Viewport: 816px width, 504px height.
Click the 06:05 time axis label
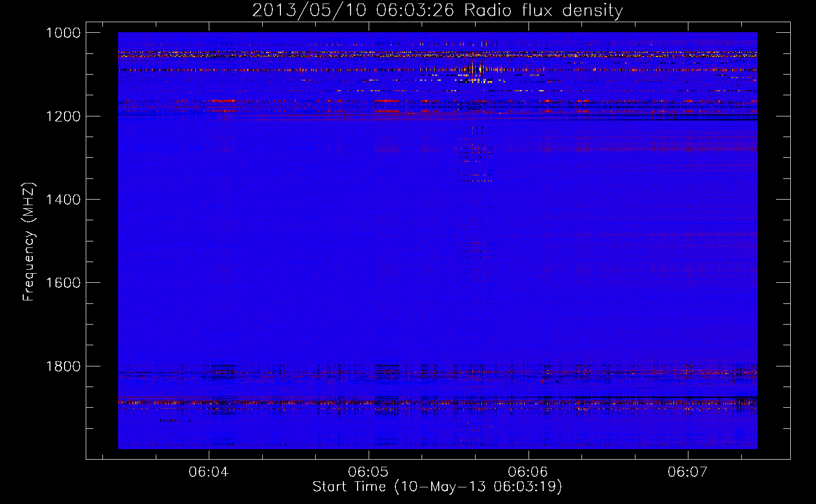(368, 472)
